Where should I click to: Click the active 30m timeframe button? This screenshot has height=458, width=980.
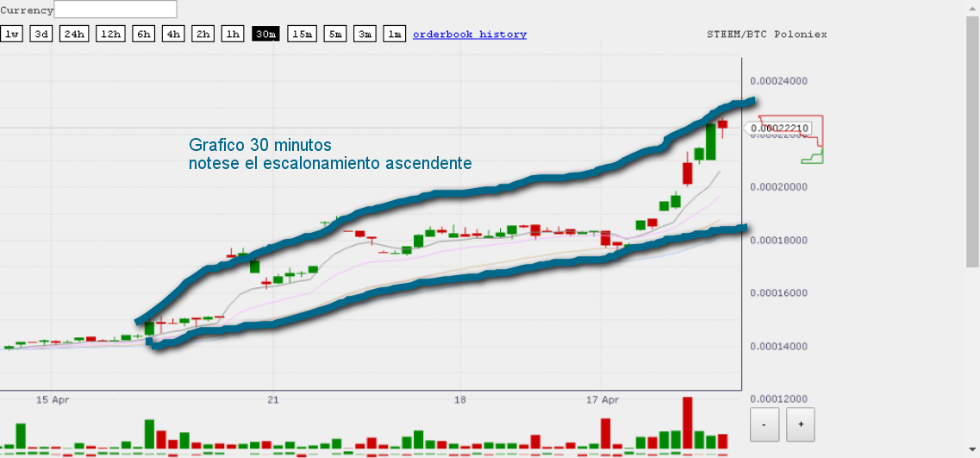point(266,34)
